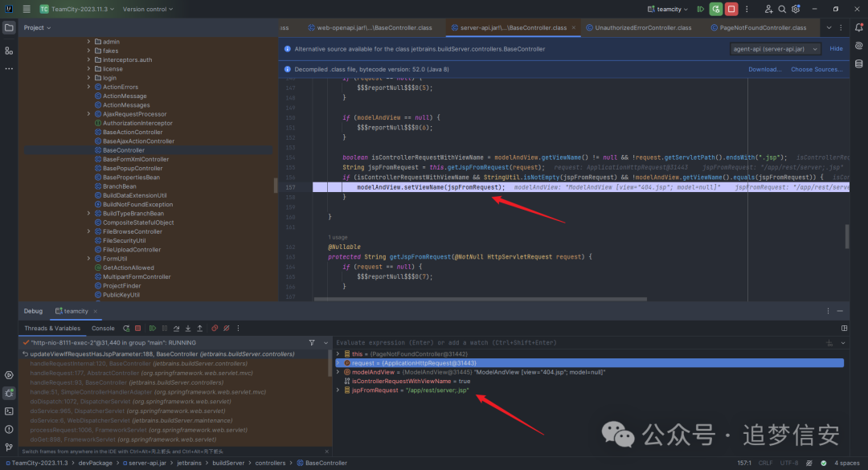Image resolution: width=868 pixels, height=470 pixels.
Task: Click Step Out in debug toolbar
Action: [200, 329]
